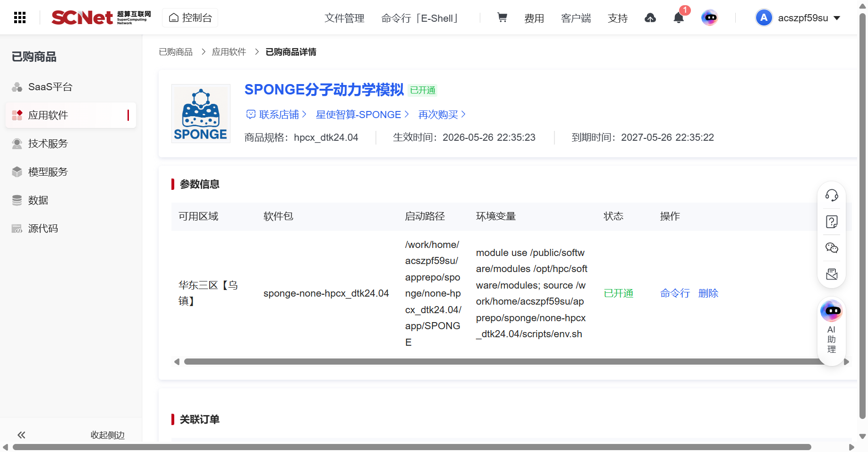This screenshot has width=868, height=452.
Task: Click the 模型服务 cube icon
Action: (17, 172)
